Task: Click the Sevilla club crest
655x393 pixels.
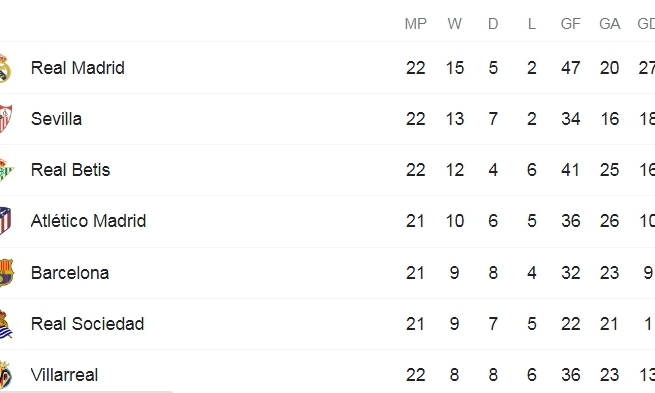Action: click(x=5, y=119)
